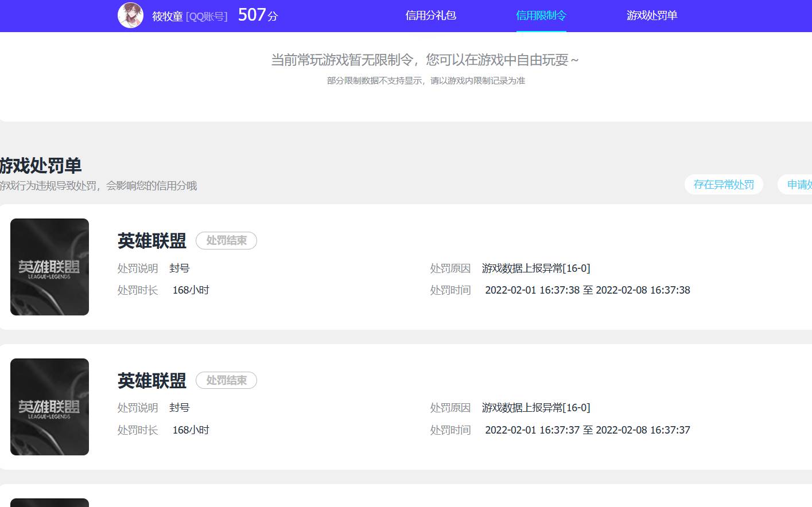
Task: Click the penalty time ending 2022-02-08 16:37:37
Action: click(587, 430)
